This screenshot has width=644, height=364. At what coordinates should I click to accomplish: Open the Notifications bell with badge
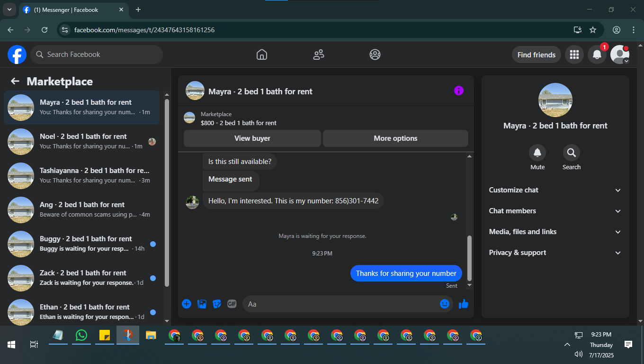(597, 55)
